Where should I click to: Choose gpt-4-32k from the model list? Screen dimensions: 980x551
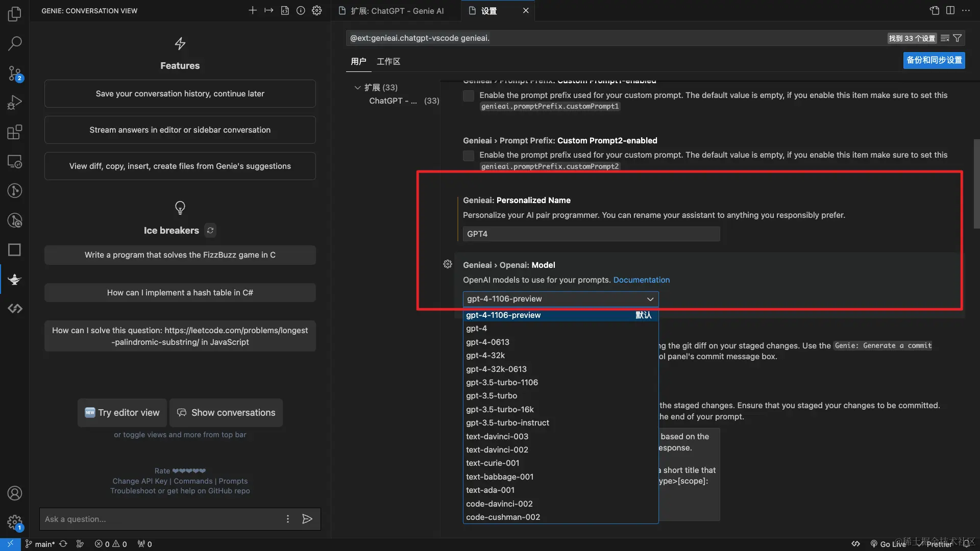tap(560, 356)
